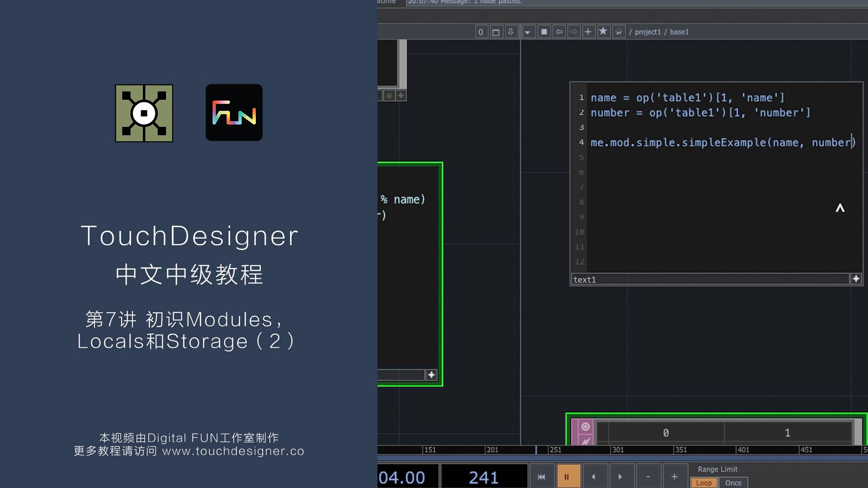Click the frame counter showing 241
Viewport: 868px width, 488px height.
click(x=484, y=477)
